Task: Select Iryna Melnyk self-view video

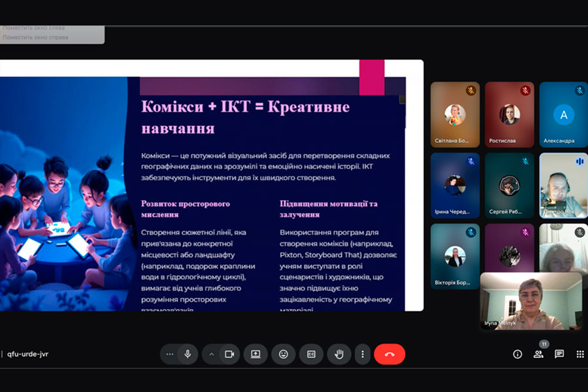Action: coord(531,301)
